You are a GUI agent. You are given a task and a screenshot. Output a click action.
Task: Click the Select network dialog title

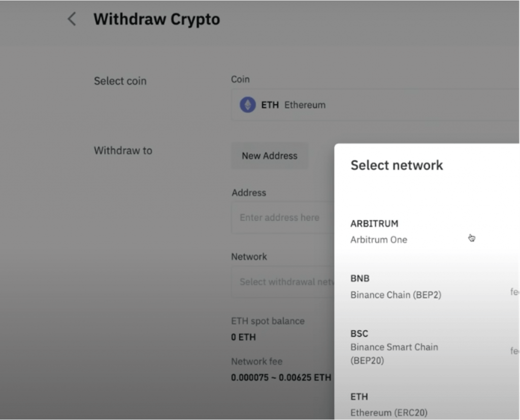click(x=397, y=165)
